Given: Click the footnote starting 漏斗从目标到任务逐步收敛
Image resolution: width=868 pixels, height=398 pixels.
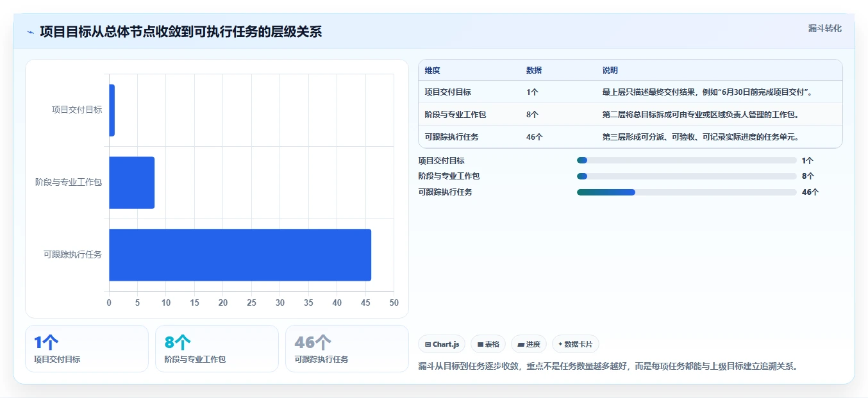Looking at the screenshot, I should tap(608, 367).
